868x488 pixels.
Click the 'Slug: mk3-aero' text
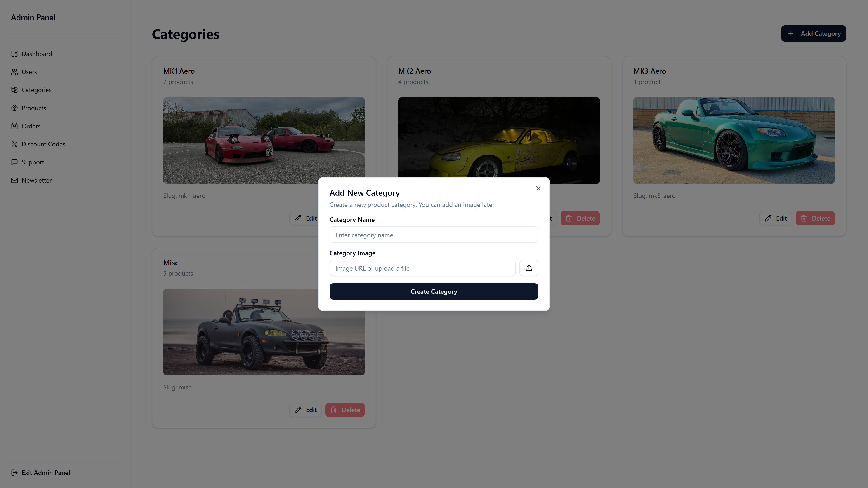[x=654, y=196]
